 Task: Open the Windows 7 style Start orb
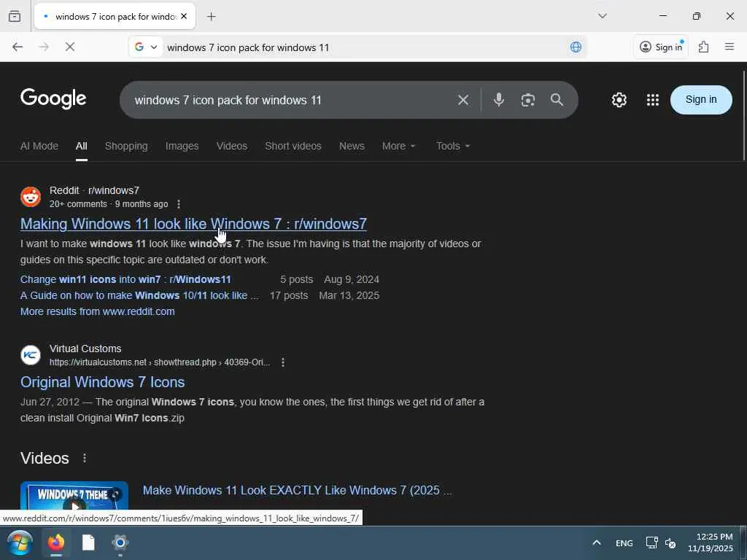pyautogui.click(x=20, y=542)
